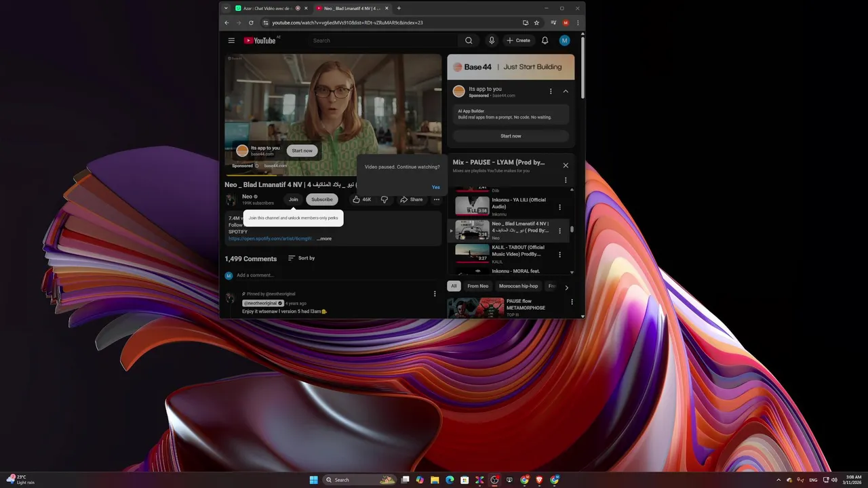
Task: Select the Moroccan hip-hop chip
Action: click(x=519, y=286)
